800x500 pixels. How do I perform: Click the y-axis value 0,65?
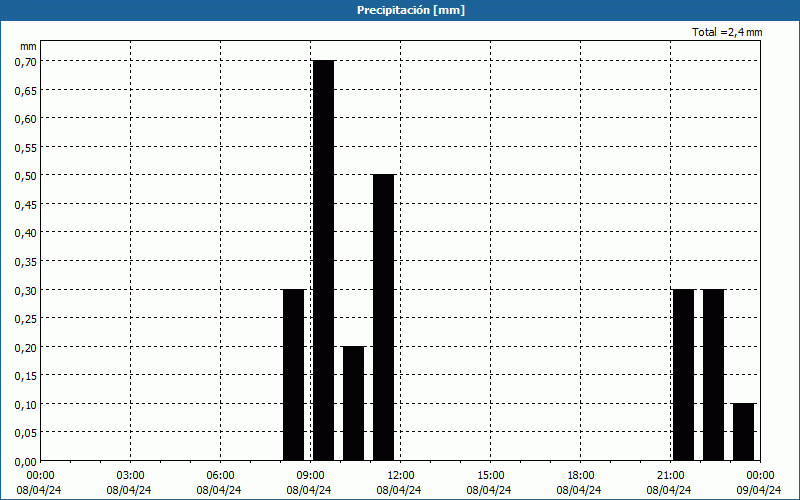[x=26, y=90]
